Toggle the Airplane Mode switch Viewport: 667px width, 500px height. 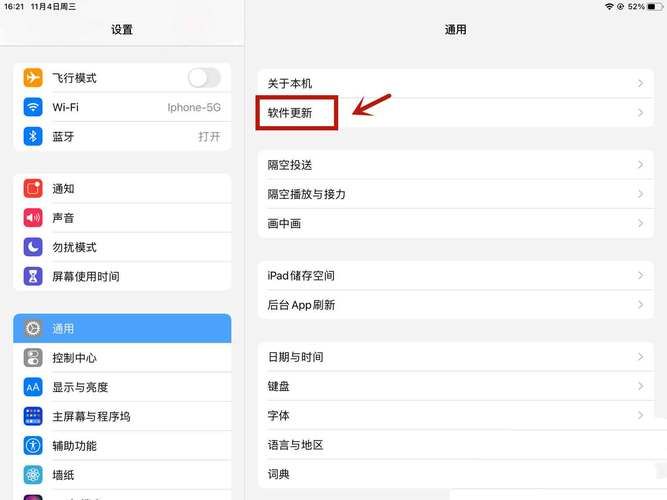[204, 78]
